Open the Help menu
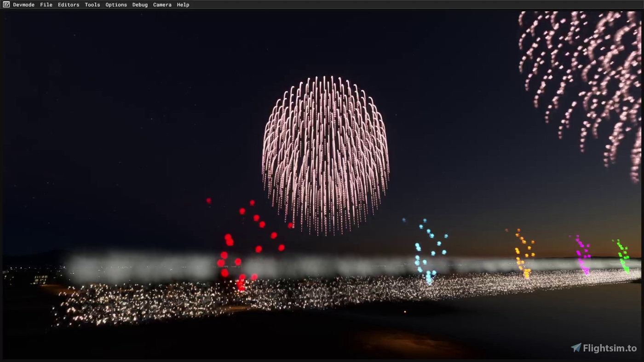 tap(183, 5)
